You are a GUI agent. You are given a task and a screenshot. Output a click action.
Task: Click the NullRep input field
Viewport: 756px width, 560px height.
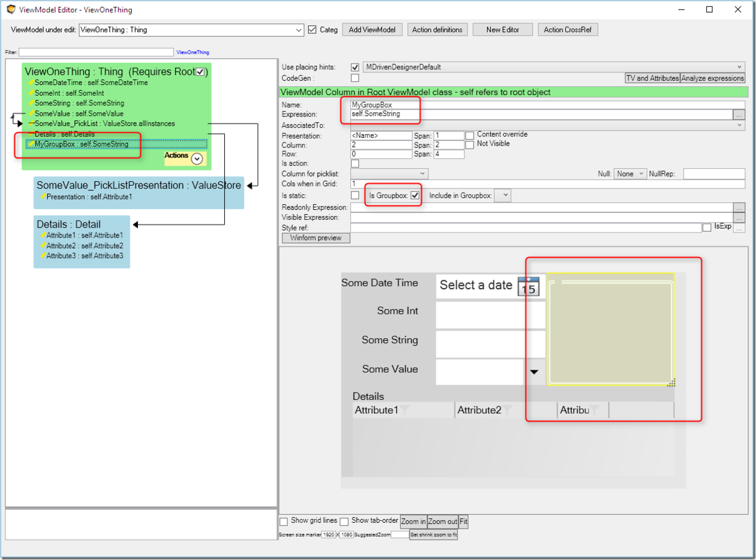pyautogui.click(x=714, y=173)
